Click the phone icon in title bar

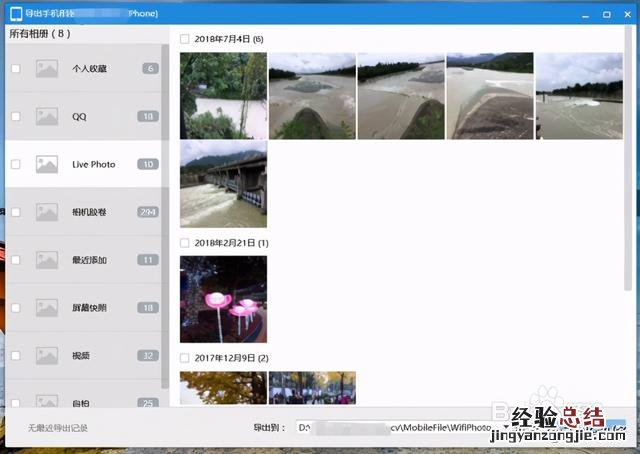pos(15,14)
